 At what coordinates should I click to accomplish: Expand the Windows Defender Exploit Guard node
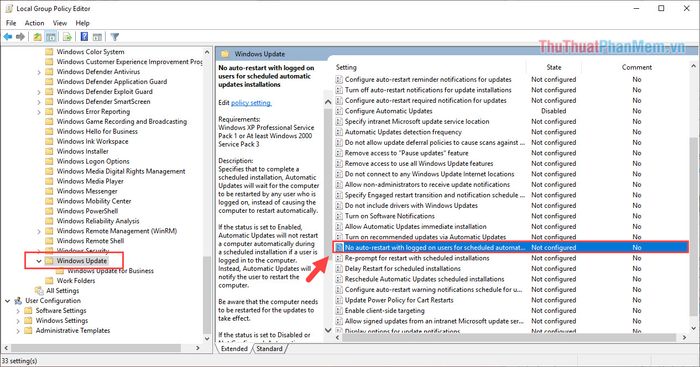[x=39, y=92]
